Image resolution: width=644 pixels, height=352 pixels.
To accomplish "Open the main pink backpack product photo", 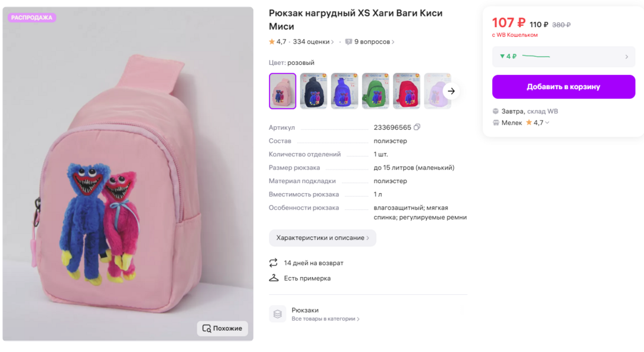I will pyautogui.click(x=128, y=174).
